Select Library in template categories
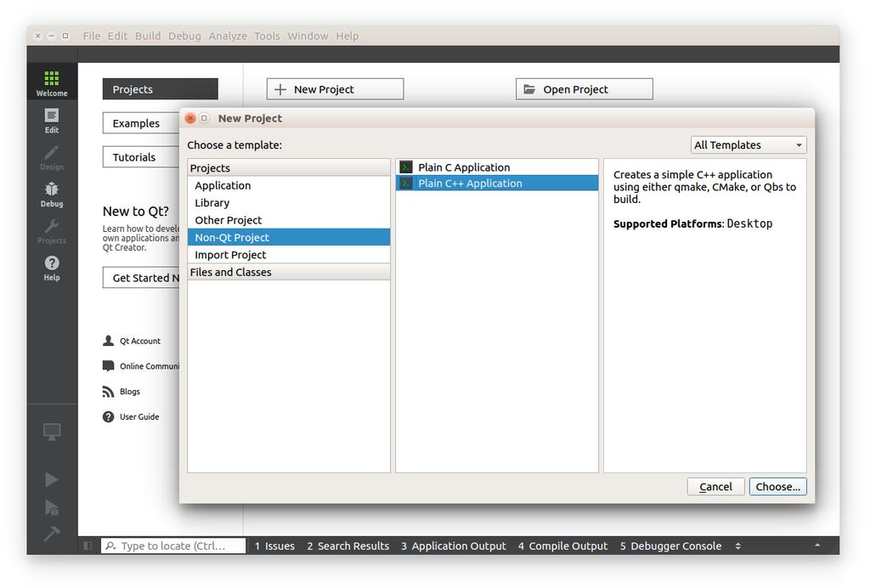Viewport: 870px width, 588px height. pos(289,202)
